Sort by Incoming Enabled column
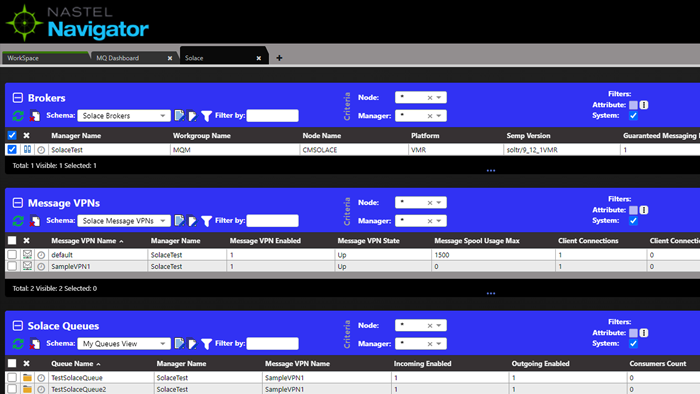Image resolution: width=700 pixels, height=394 pixels. tap(422, 364)
